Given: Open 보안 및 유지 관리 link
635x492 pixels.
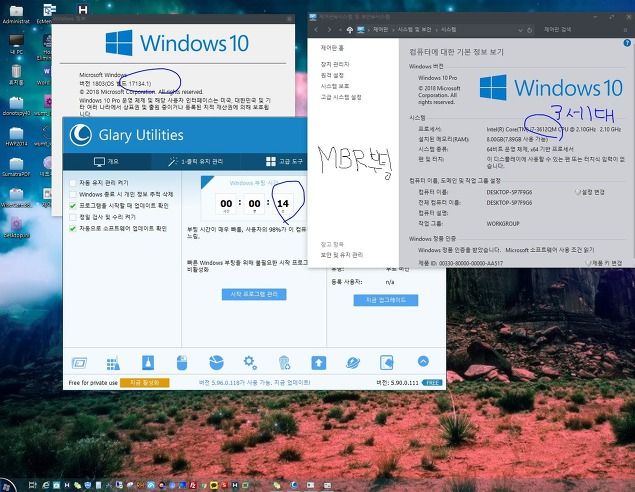Looking at the screenshot, I should click(x=342, y=255).
